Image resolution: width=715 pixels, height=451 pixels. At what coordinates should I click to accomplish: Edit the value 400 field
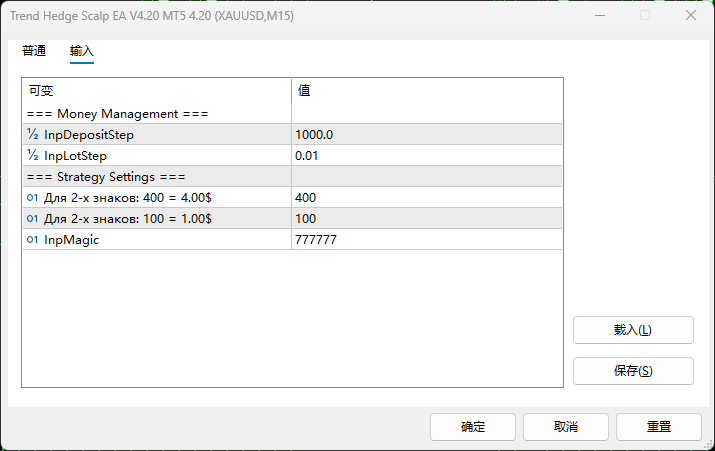(x=426, y=198)
